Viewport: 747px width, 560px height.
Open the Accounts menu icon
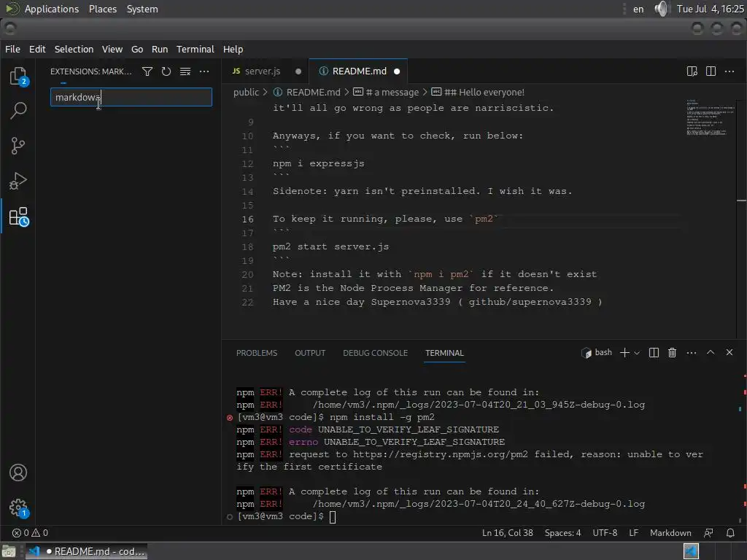[18, 472]
